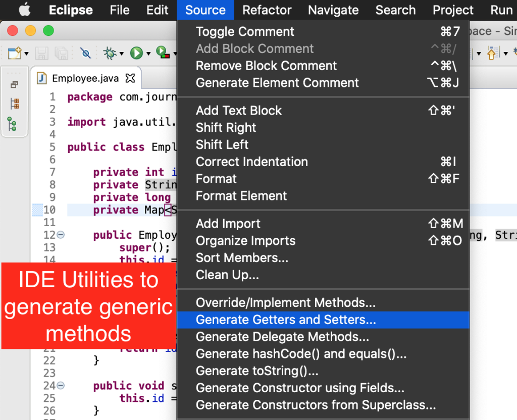Select Organize Imports
Screen dimensions: 517x420
(323, 241)
